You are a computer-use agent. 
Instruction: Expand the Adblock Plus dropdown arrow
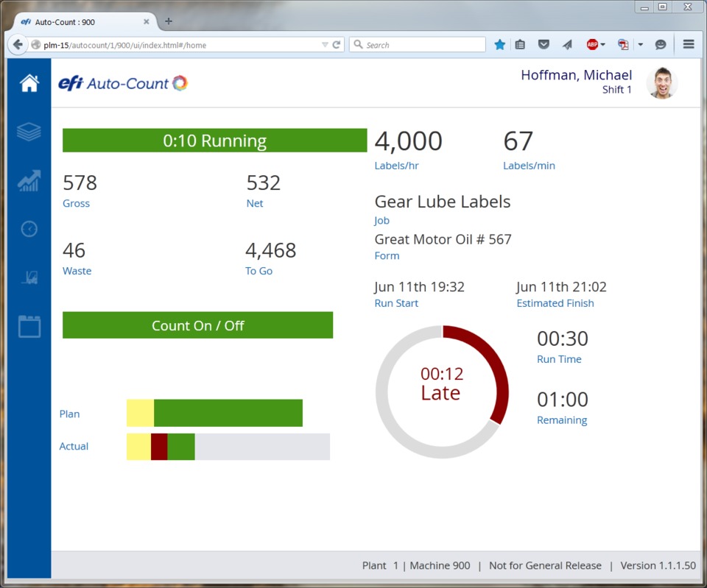click(603, 45)
